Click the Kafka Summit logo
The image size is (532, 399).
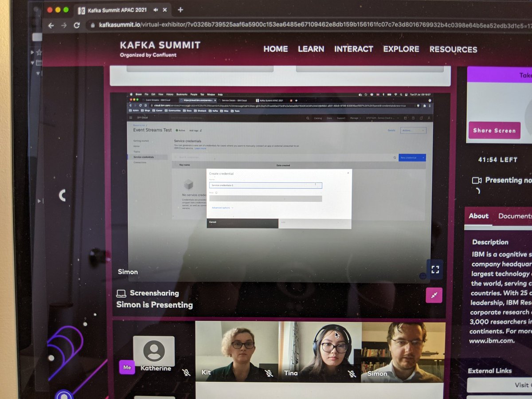pos(160,49)
